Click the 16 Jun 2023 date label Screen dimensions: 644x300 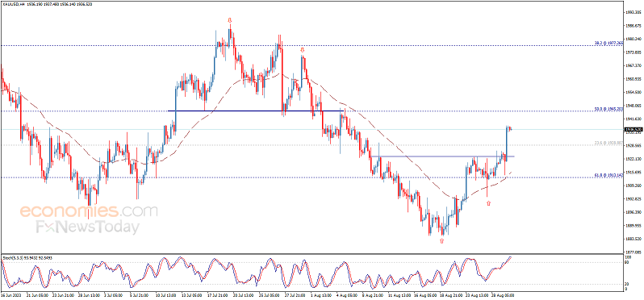(x=10, y=294)
